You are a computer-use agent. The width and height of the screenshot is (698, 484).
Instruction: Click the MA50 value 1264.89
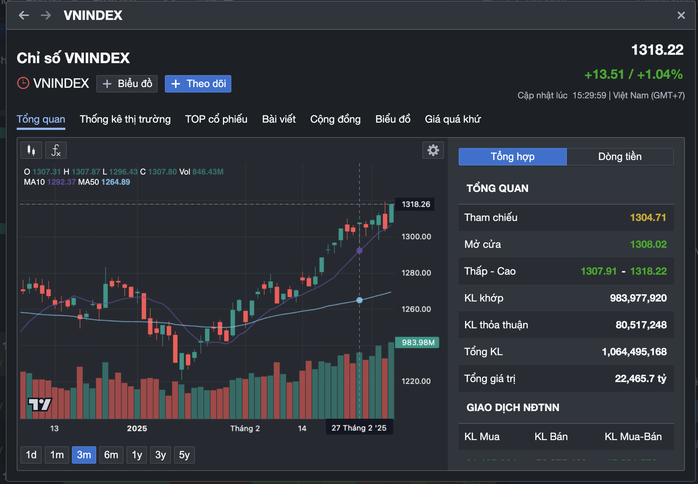(116, 182)
